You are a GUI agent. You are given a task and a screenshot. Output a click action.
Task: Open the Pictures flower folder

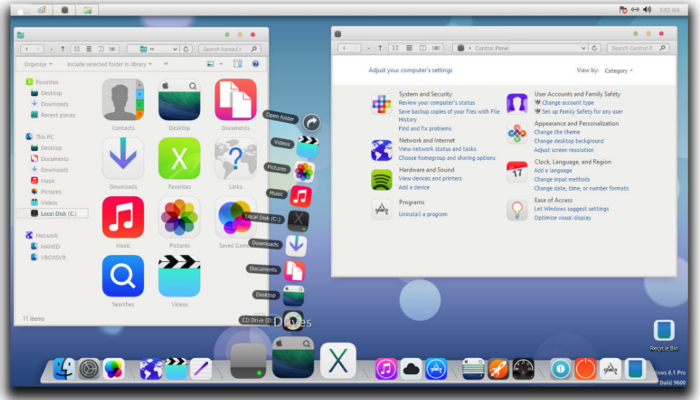pos(179,217)
